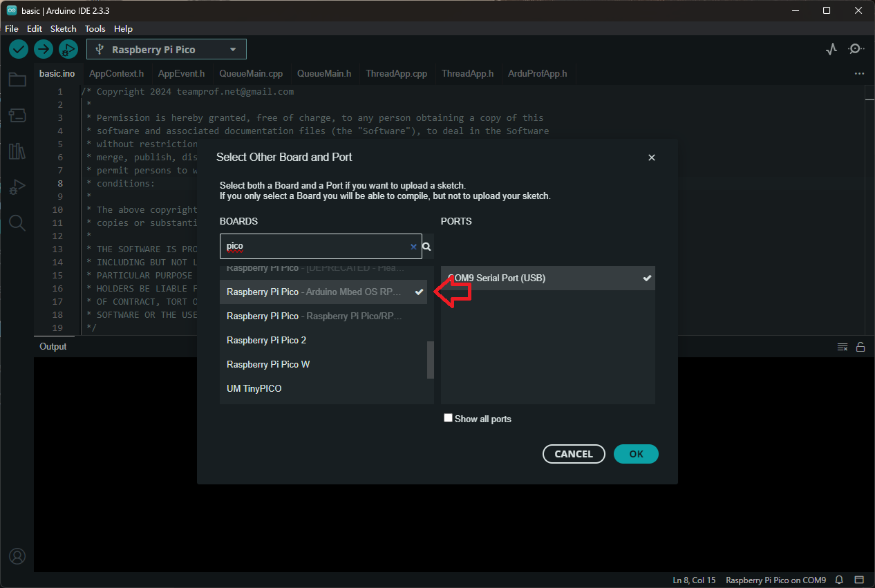Toggle the output lock icon

click(860, 347)
